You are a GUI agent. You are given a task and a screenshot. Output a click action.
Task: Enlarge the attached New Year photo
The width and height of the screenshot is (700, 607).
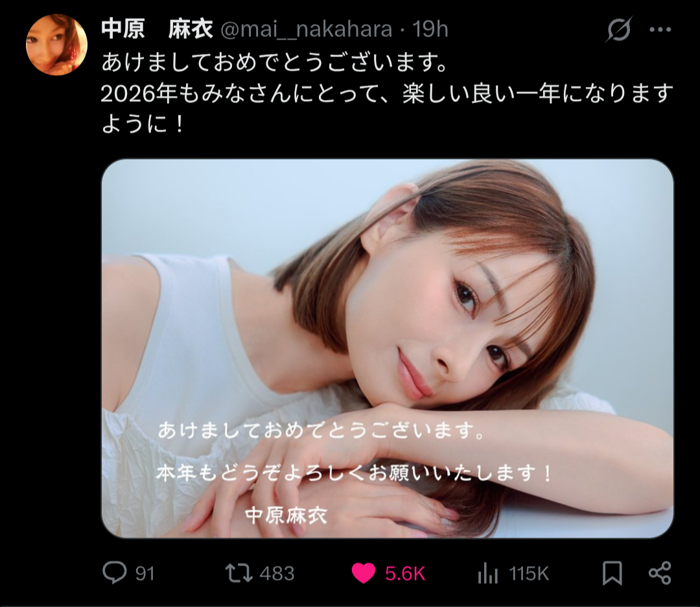click(x=387, y=348)
